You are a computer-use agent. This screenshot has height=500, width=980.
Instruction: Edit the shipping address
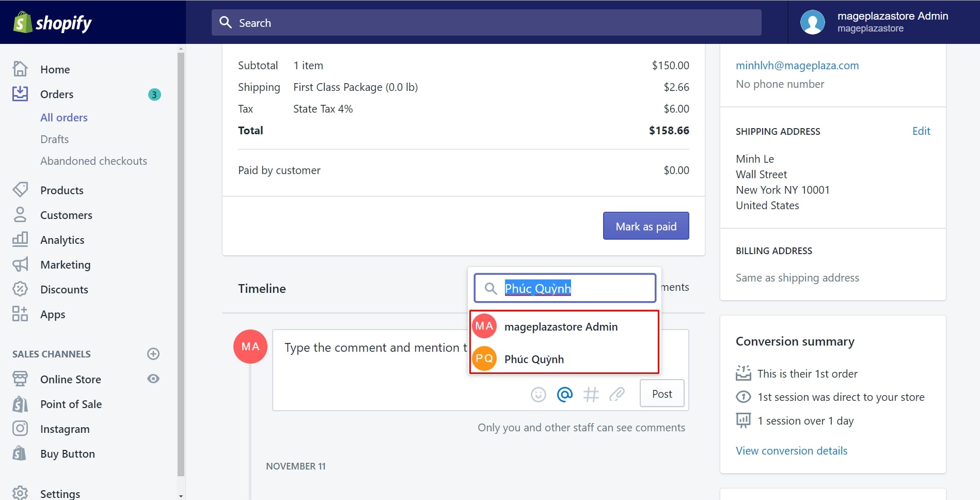coord(921,131)
